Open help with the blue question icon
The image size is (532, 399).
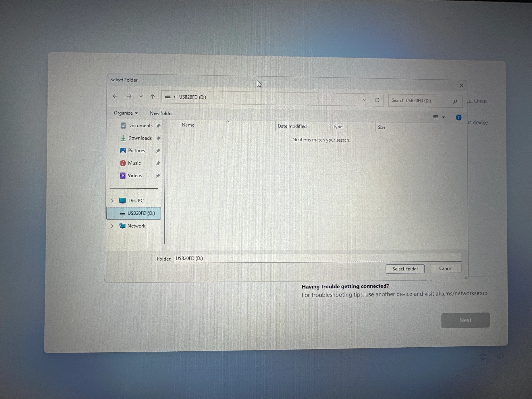click(458, 118)
